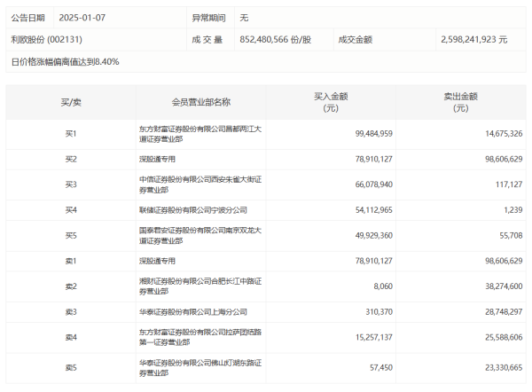Select sell amount 38,274,600
532x392 pixels.
tap(504, 286)
